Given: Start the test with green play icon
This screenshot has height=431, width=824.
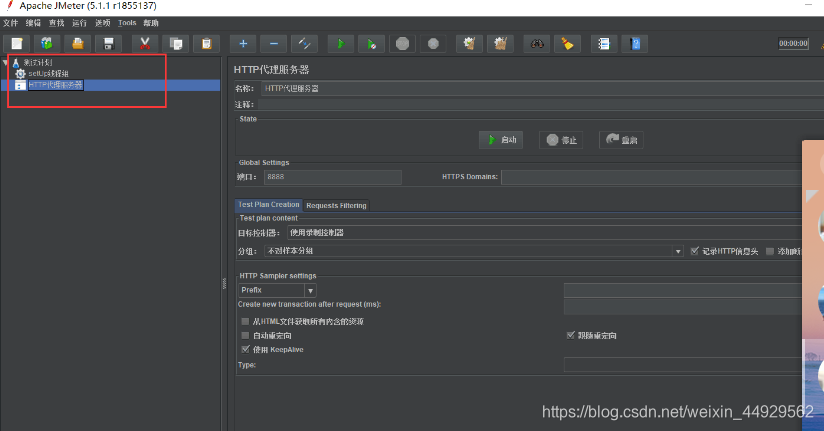Looking at the screenshot, I should (341, 44).
